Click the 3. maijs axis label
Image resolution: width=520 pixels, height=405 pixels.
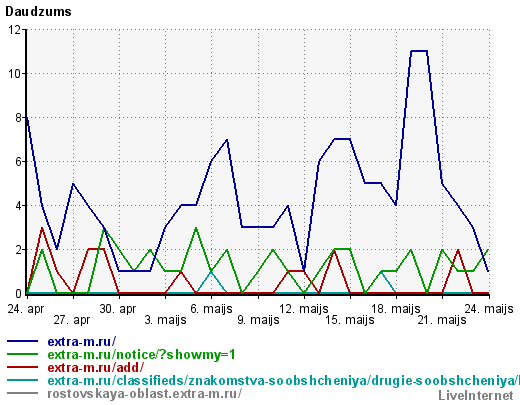[165, 320]
